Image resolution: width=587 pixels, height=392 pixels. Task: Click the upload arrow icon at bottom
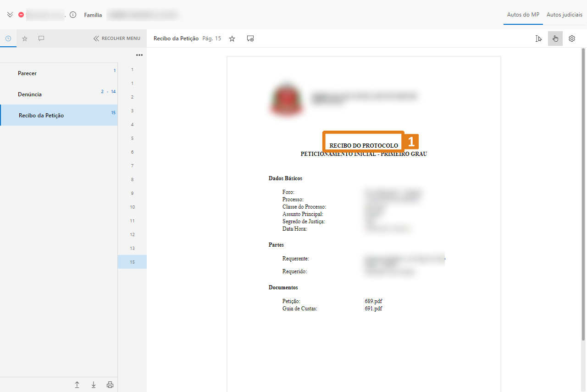[x=77, y=385]
